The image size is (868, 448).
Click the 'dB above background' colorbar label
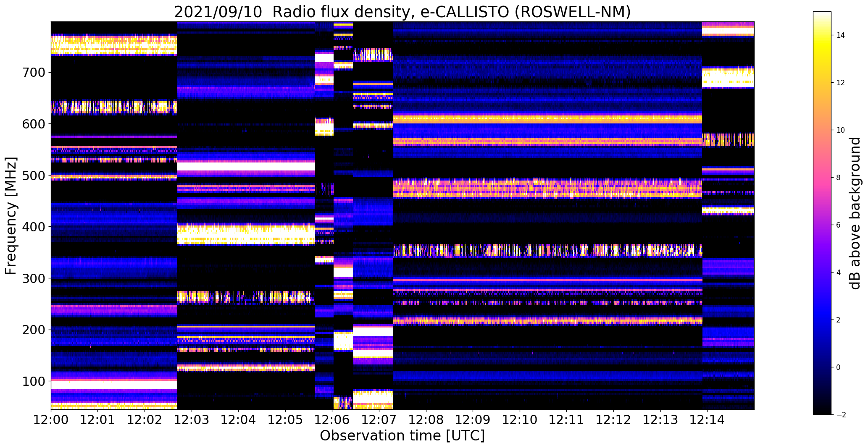[855, 213]
